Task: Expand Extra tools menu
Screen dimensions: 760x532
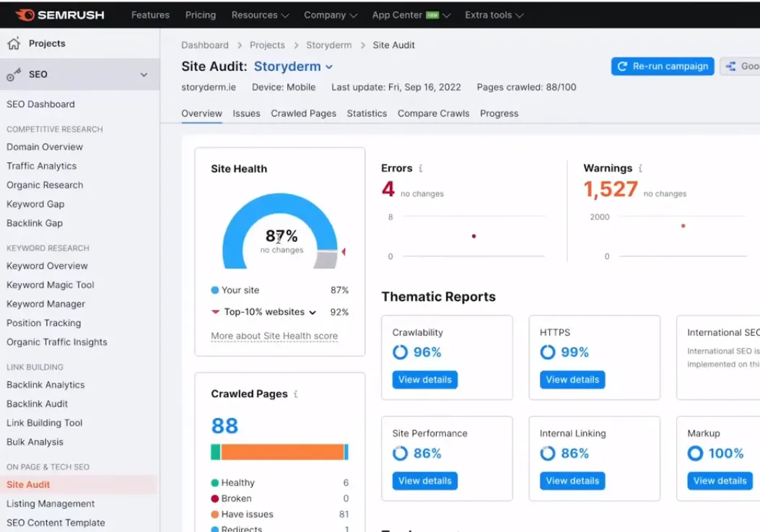Action: pyautogui.click(x=494, y=15)
